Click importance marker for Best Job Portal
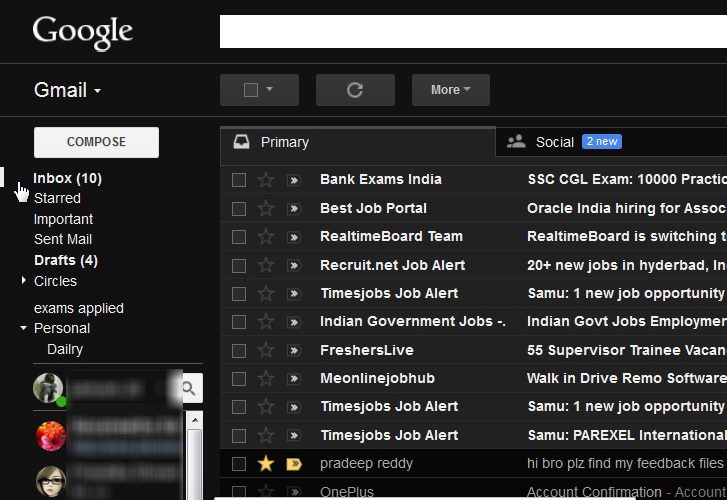Viewport: 727px width, 500px height. pyautogui.click(x=294, y=209)
